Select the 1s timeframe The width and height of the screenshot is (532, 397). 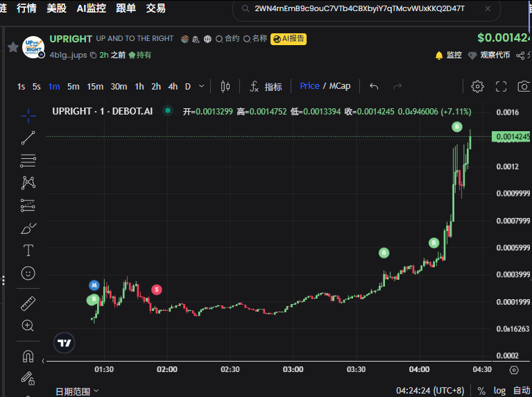pyautogui.click(x=21, y=87)
